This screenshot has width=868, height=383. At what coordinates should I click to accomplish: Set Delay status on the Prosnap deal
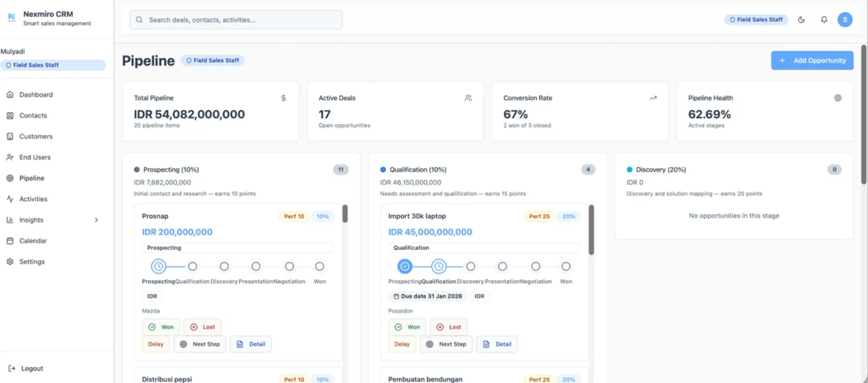click(155, 344)
